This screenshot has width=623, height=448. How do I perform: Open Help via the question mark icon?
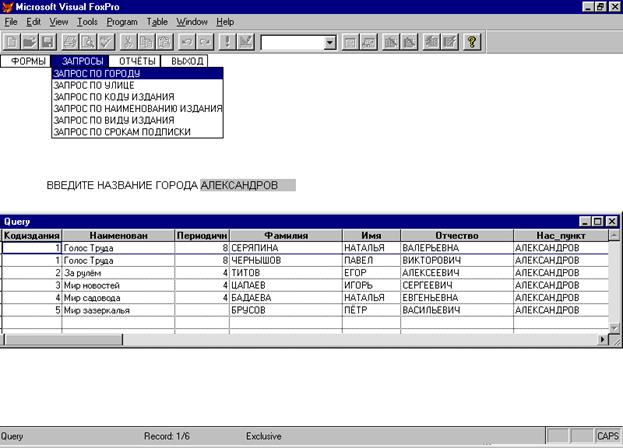(x=472, y=42)
